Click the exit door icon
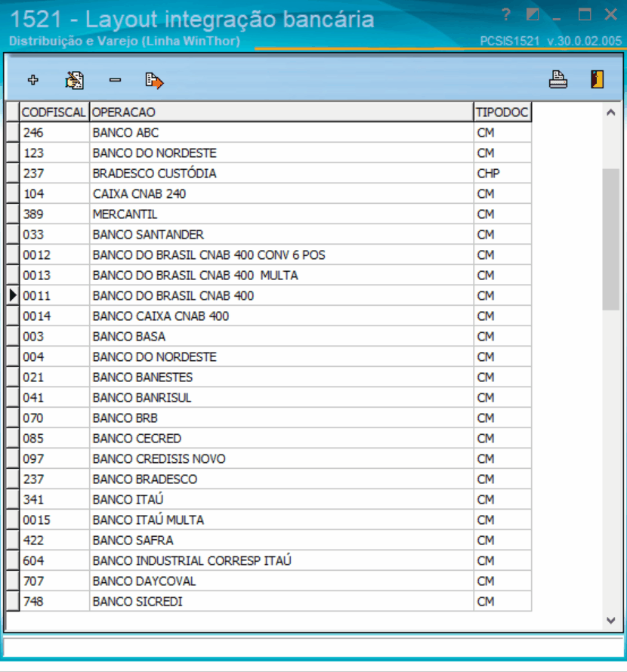 (x=598, y=80)
